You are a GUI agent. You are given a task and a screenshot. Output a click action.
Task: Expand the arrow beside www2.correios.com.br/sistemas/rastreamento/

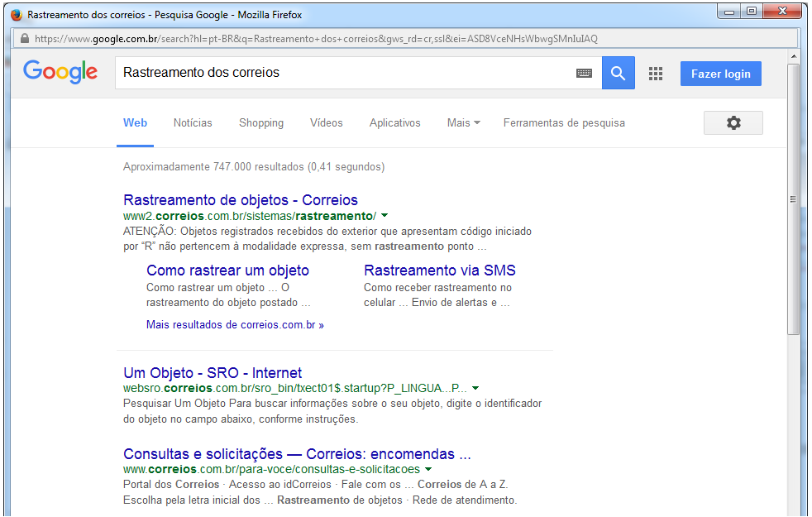[x=385, y=216]
